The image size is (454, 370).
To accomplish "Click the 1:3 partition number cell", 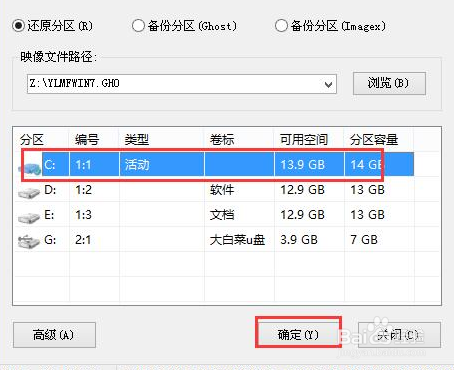I will 83,215.
